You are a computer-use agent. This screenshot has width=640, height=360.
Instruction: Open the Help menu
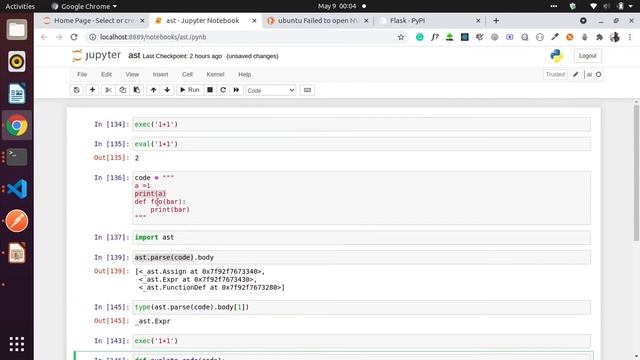tap(244, 74)
